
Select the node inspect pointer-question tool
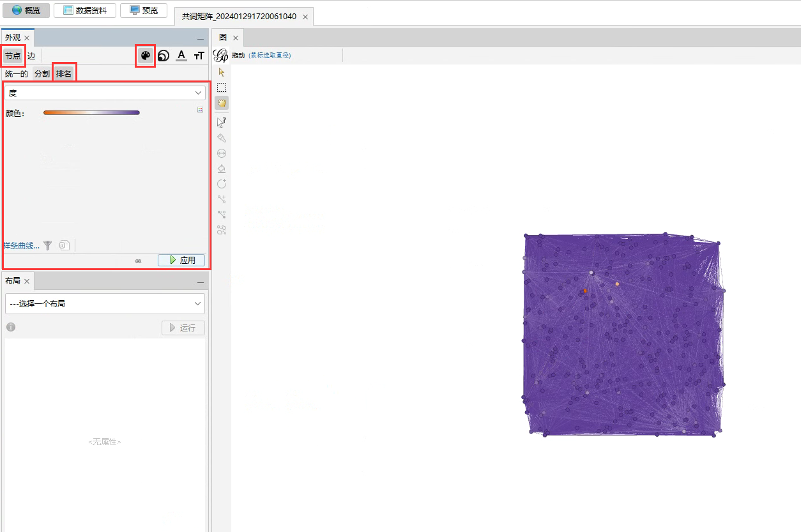[x=222, y=122]
